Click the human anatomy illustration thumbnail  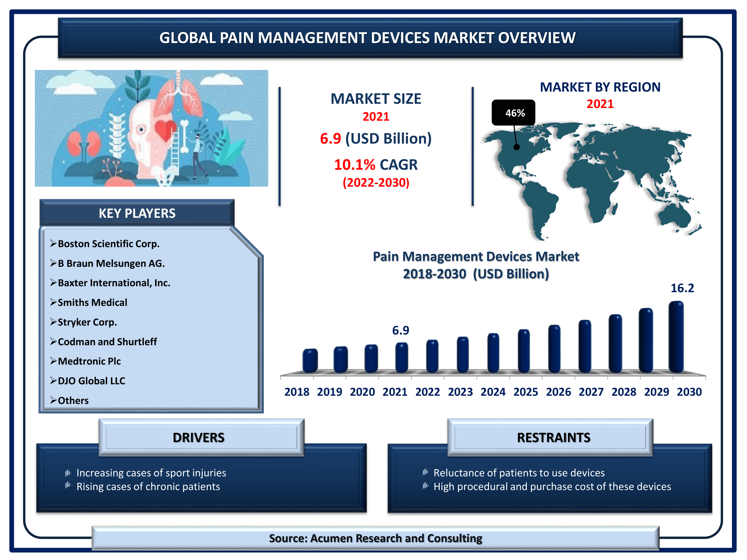click(151, 128)
